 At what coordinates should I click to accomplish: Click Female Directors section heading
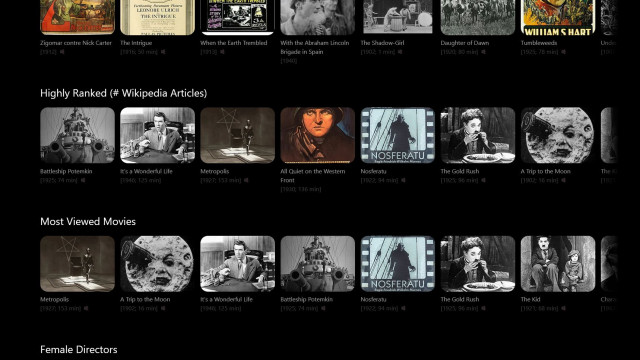(79, 349)
